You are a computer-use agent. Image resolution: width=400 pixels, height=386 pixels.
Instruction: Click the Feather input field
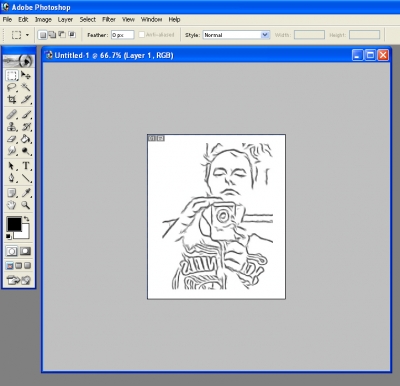(123, 35)
